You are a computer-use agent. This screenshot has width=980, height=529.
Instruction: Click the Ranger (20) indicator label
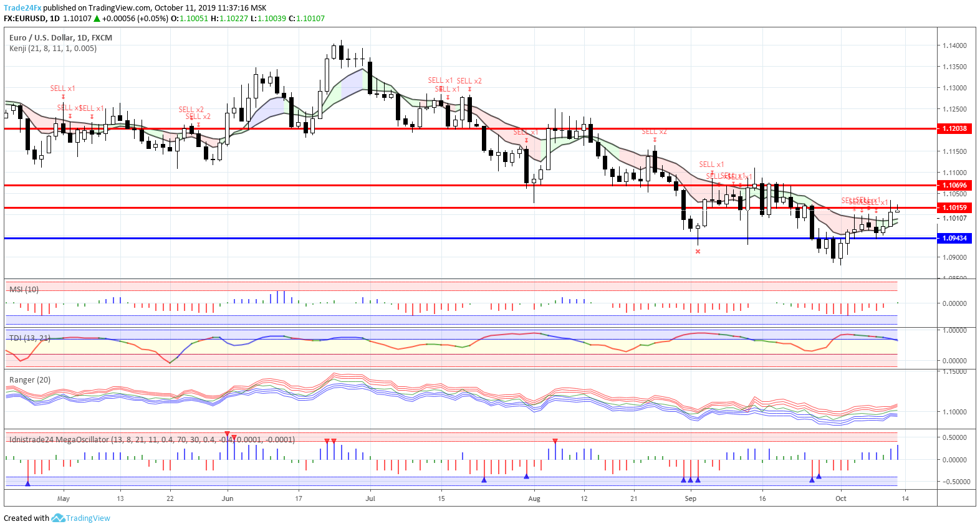[x=30, y=379]
